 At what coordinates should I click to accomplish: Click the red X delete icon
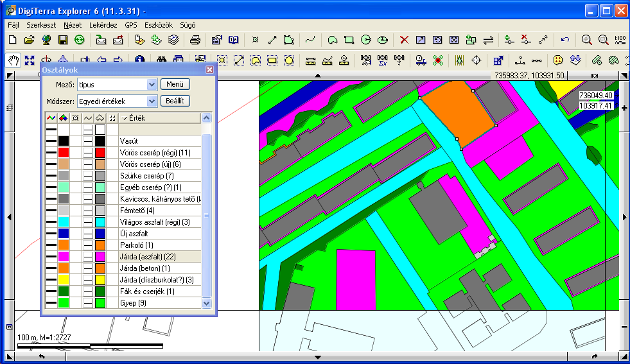click(x=404, y=40)
